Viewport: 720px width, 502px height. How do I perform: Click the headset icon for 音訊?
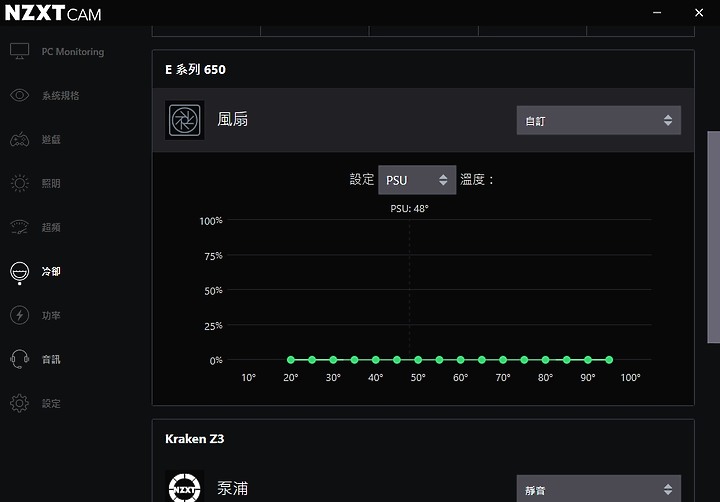[x=19, y=359]
